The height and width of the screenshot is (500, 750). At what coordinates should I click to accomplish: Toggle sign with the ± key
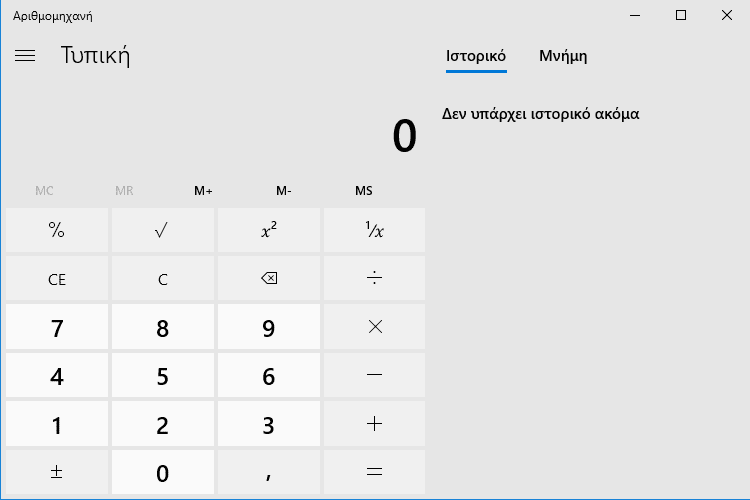coord(57,472)
